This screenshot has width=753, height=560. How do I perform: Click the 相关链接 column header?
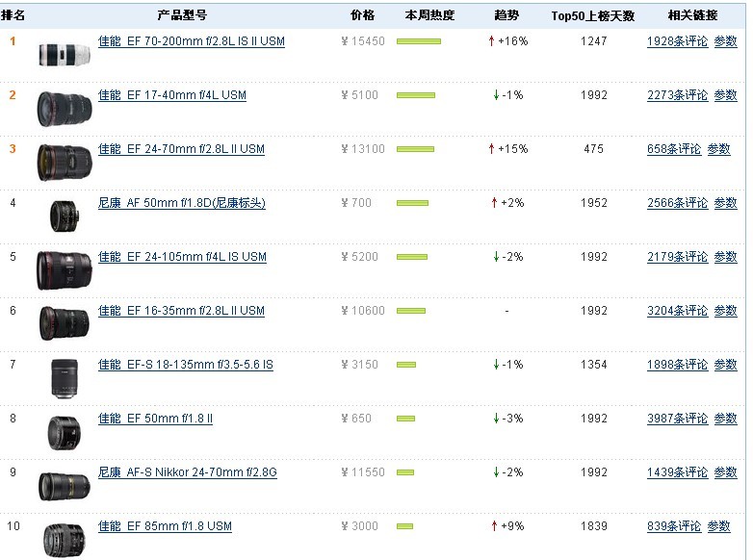[x=692, y=15]
